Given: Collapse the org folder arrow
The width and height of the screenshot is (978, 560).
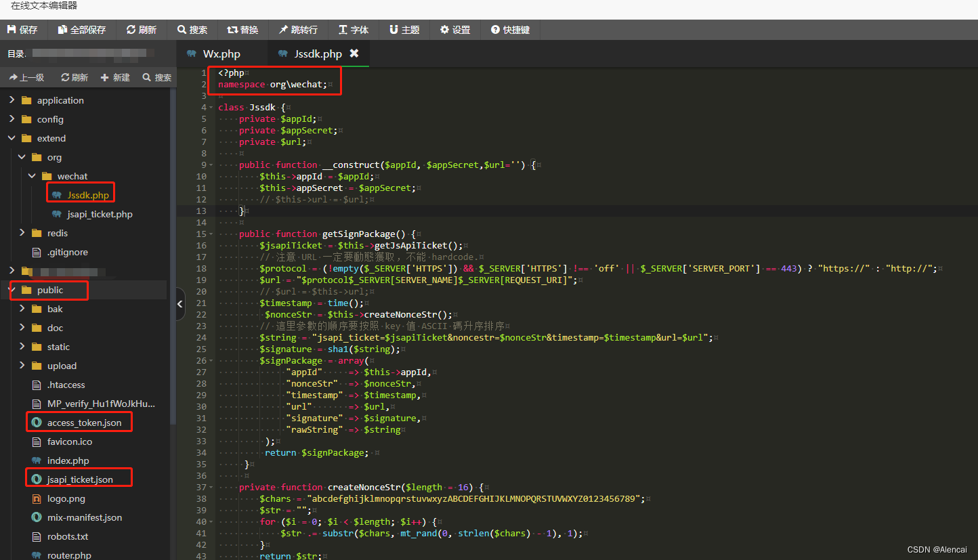Looking at the screenshot, I should [x=22, y=157].
